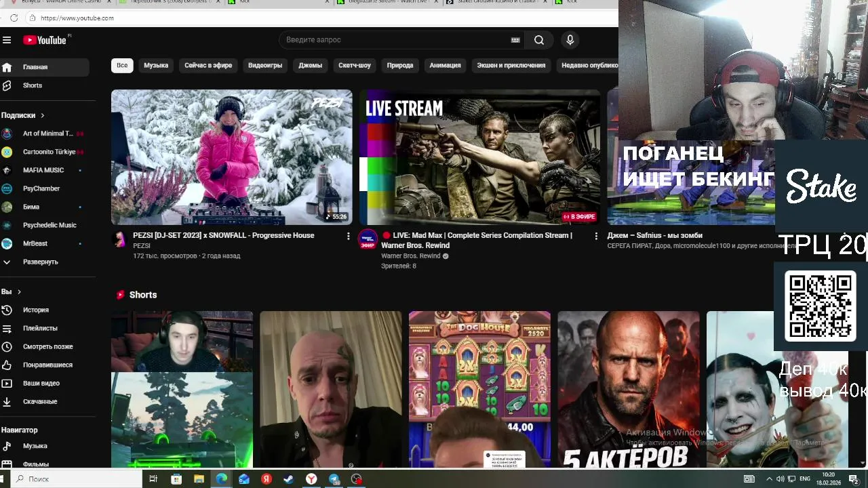This screenshot has width=868, height=488.
Task: Click the search magnifier button
Action: tap(539, 40)
